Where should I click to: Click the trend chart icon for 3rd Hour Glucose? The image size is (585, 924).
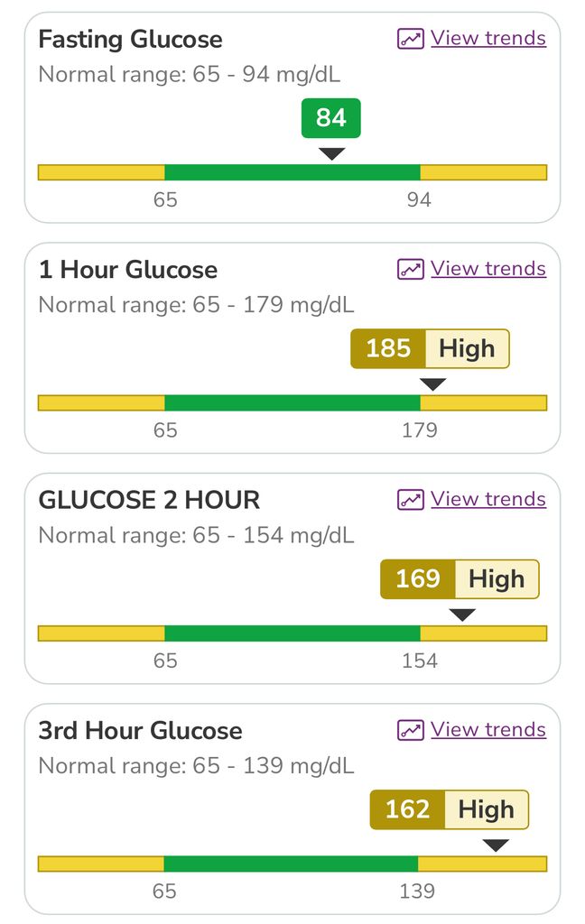pyautogui.click(x=411, y=729)
